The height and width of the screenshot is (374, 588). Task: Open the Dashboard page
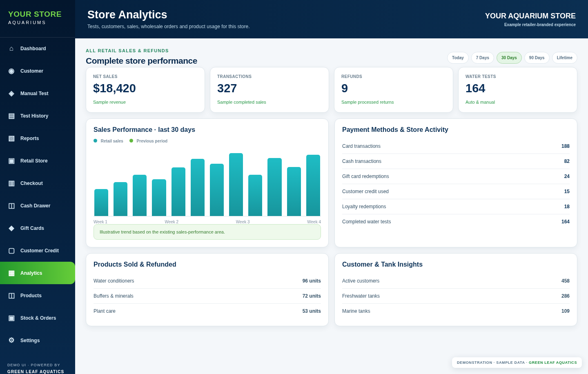38,49
